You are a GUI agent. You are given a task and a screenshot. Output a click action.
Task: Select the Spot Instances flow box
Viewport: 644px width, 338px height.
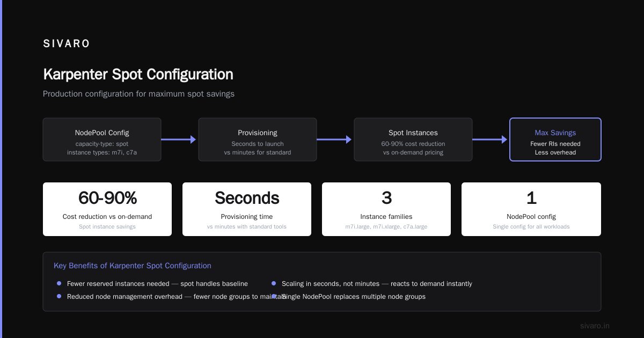[413, 139]
